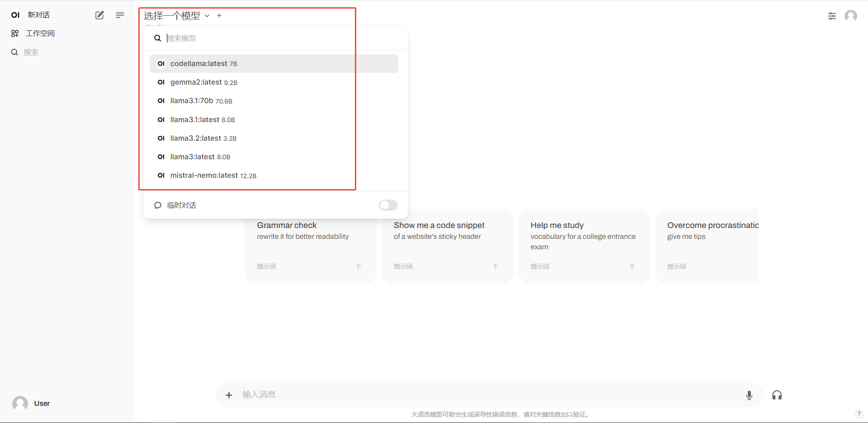Collapse the sidebar with the lines icon
This screenshot has height=423, width=868.
(120, 15)
